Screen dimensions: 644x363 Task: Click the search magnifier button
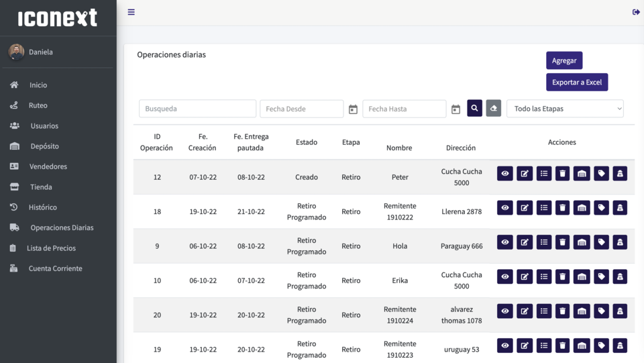pos(474,109)
